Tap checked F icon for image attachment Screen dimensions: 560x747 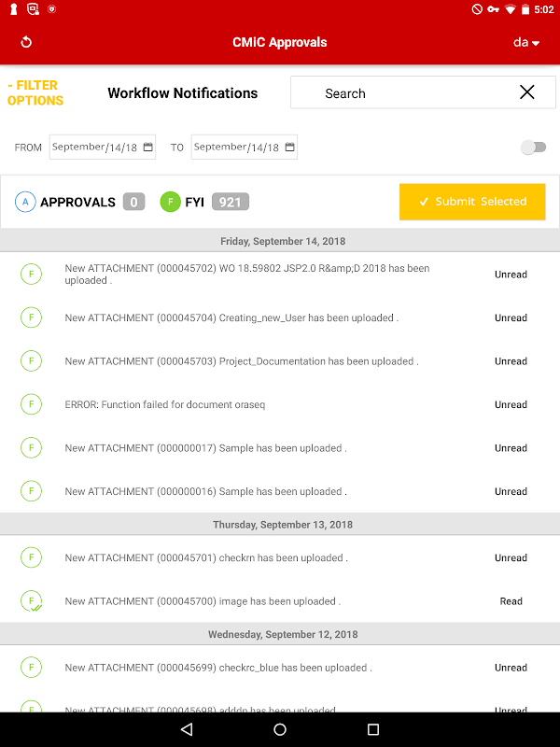coord(31,601)
